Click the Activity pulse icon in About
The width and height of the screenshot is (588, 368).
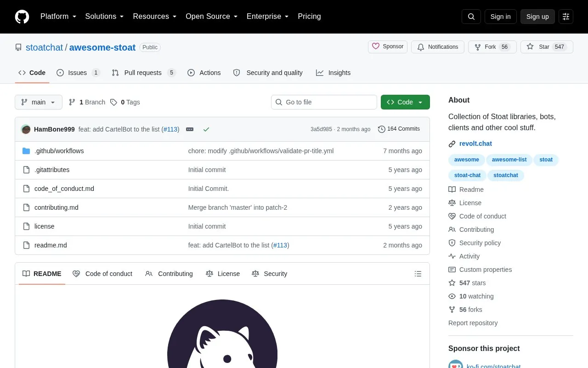(452, 256)
